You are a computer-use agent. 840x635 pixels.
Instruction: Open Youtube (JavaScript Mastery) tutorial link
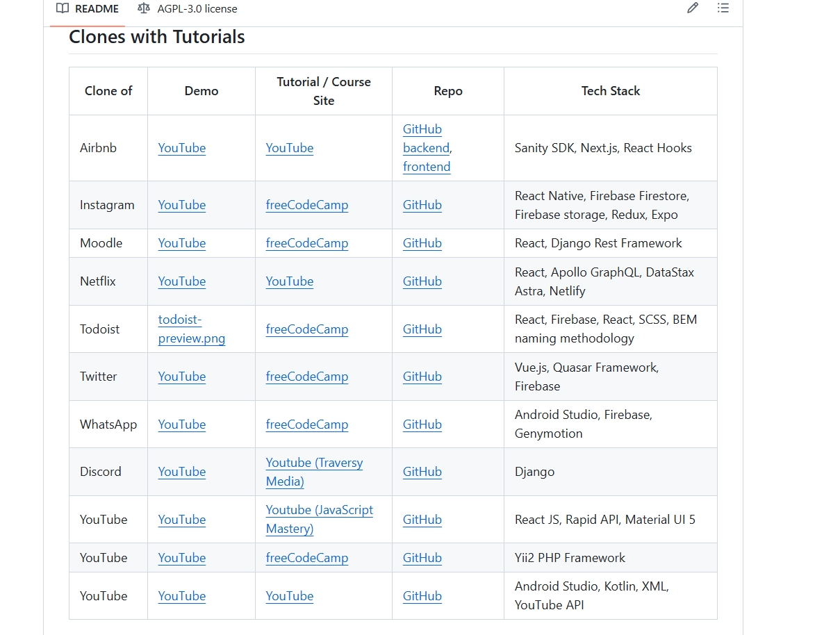coord(319,519)
